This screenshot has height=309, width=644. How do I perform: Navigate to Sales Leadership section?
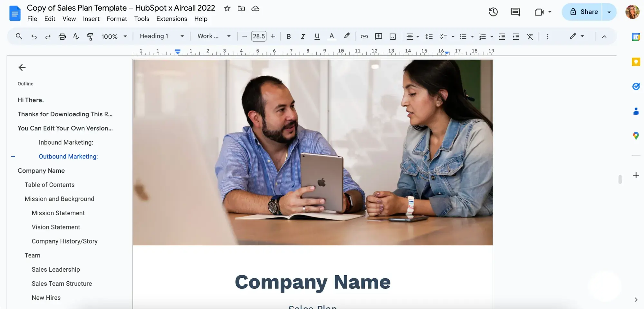click(56, 270)
